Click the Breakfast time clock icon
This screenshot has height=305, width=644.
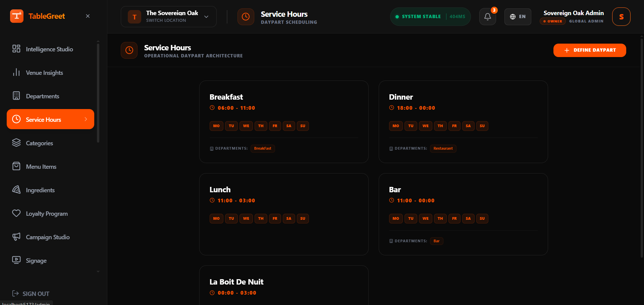(x=212, y=108)
